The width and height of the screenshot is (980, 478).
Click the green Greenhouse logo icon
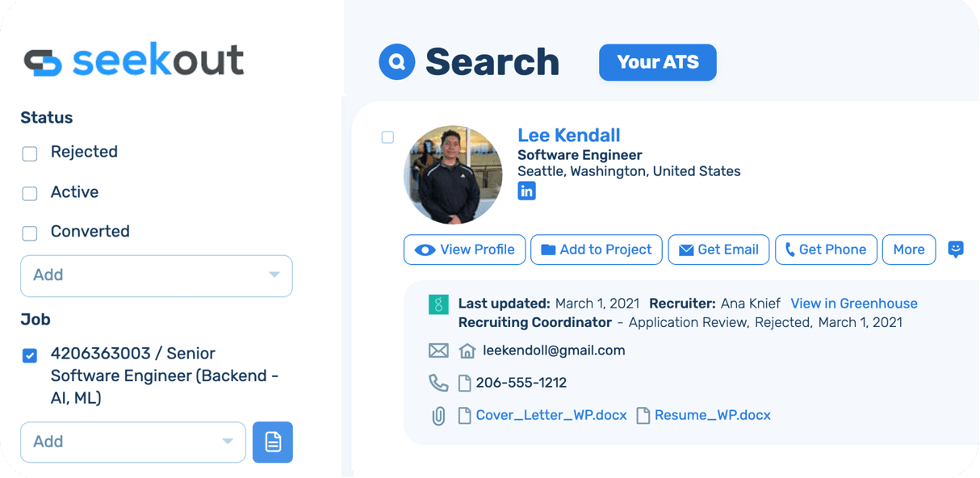[x=438, y=304]
